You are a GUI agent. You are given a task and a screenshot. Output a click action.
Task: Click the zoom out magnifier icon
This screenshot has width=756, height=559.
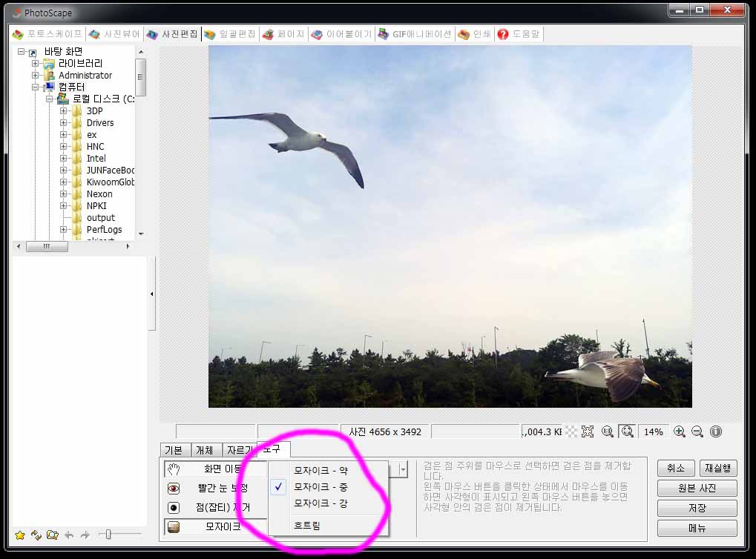(x=697, y=431)
